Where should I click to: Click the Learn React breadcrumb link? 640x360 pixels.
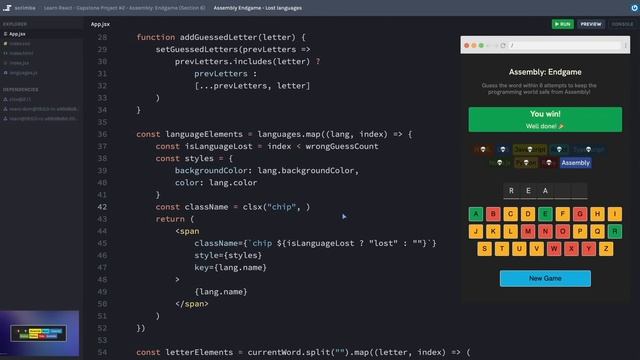pyautogui.click(x=124, y=8)
